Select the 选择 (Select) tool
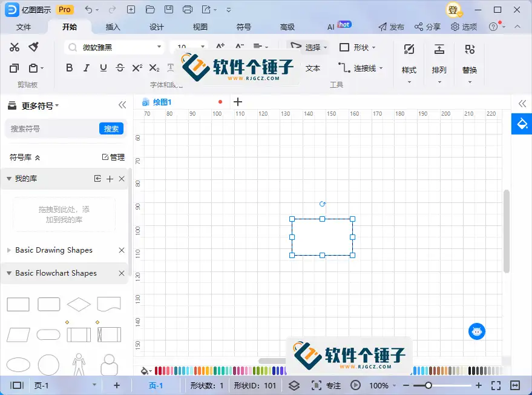Image resolution: width=532 pixels, height=395 pixels. click(309, 47)
